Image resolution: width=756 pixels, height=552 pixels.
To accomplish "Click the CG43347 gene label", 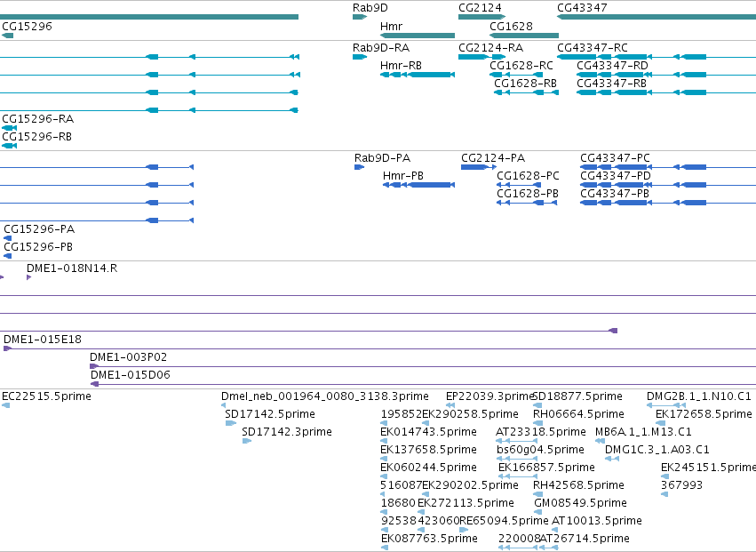I will point(582,8).
